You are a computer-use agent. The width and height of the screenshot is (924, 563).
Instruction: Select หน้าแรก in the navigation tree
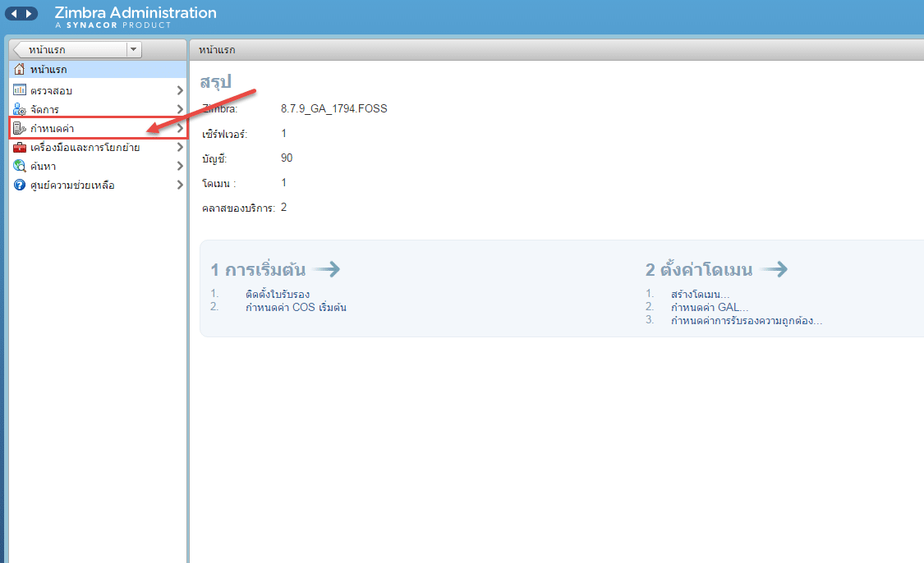coord(98,70)
